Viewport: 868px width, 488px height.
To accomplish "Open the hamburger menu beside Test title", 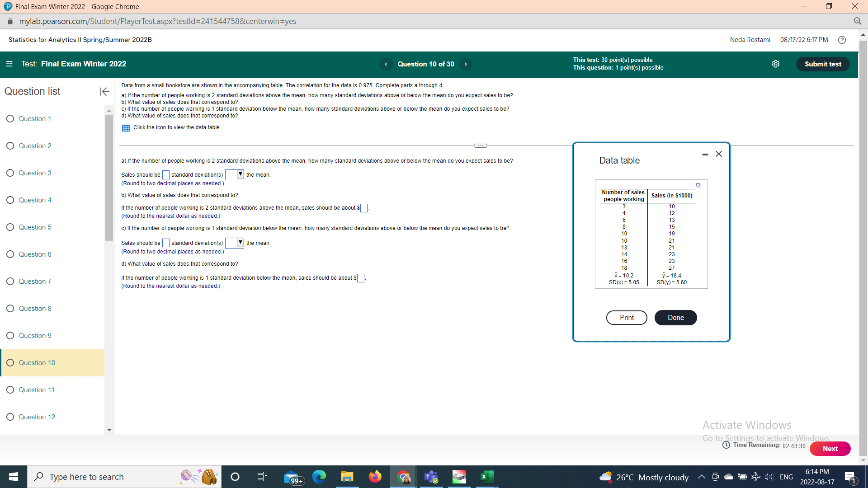I will point(9,64).
